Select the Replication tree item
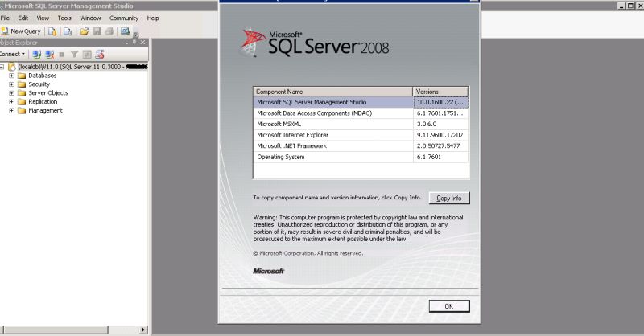This screenshot has height=336, width=644. (x=43, y=102)
